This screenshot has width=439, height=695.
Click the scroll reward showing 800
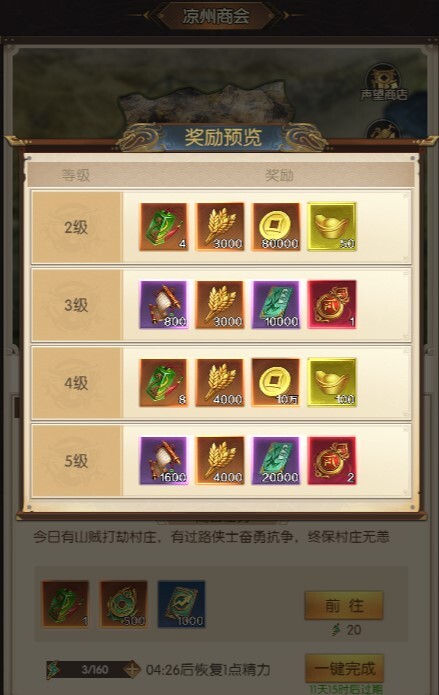point(164,305)
